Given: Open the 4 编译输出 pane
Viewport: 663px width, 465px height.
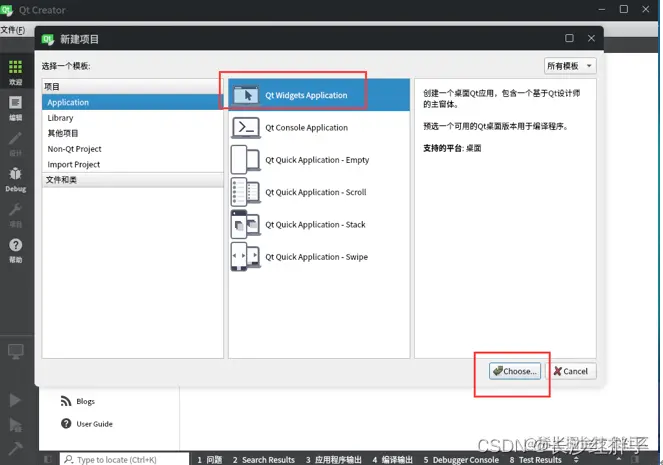Looking at the screenshot, I should 393,460.
